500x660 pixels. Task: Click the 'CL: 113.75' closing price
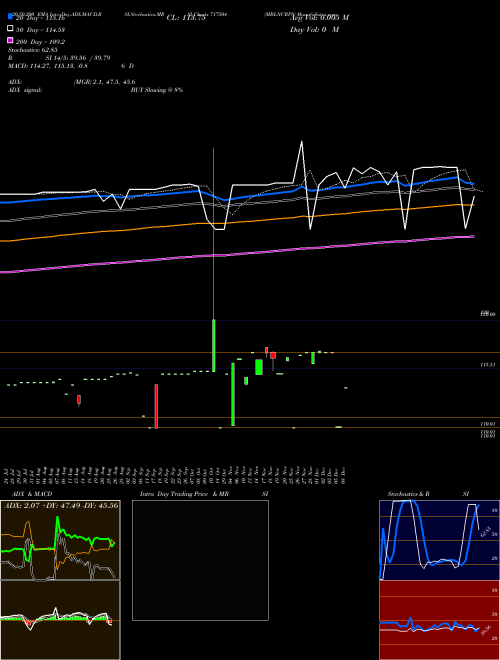pyautogui.click(x=186, y=18)
